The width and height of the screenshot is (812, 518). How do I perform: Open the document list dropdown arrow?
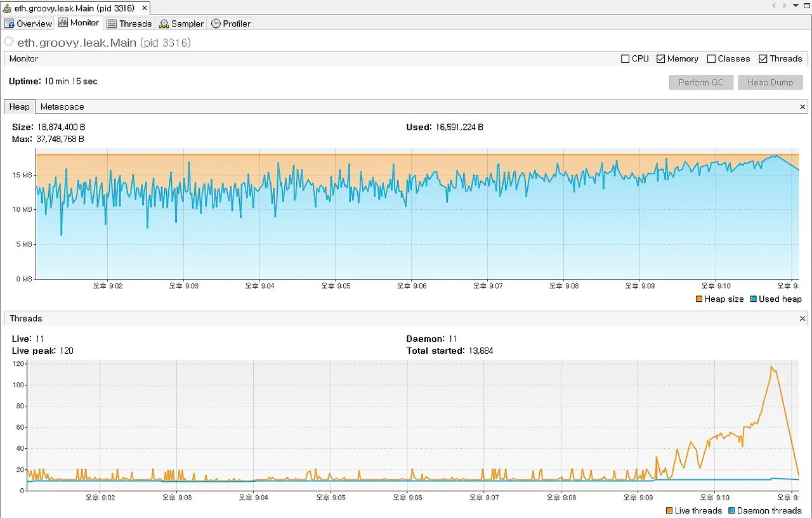click(x=796, y=6)
